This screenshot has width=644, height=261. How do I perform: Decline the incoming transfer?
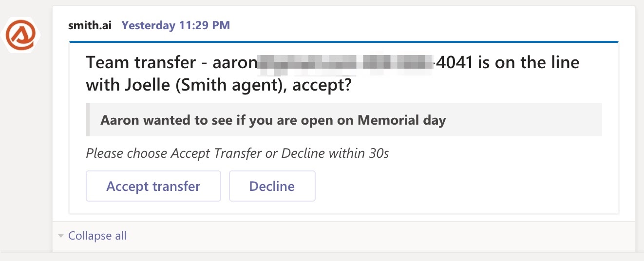pyautogui.click(x=272, y=186)
